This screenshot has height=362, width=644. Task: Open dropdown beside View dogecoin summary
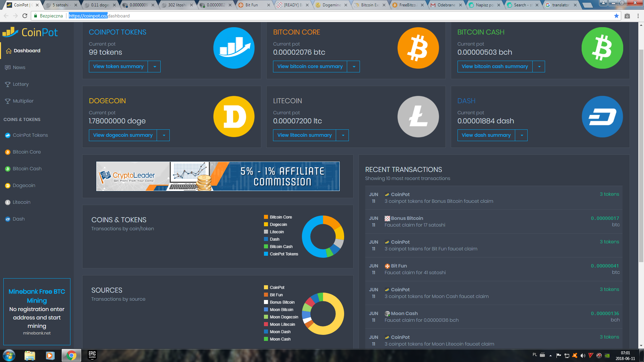tap(164, 135)
